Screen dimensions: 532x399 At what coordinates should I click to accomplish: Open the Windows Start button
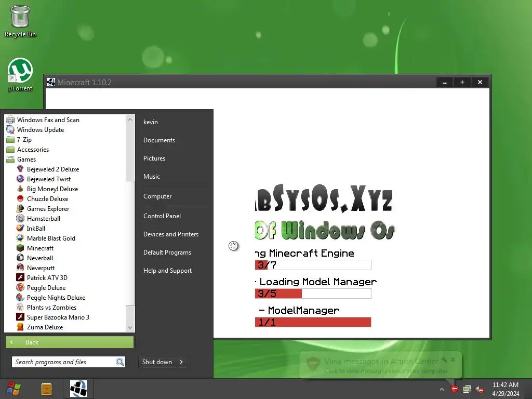pos(14,389)
